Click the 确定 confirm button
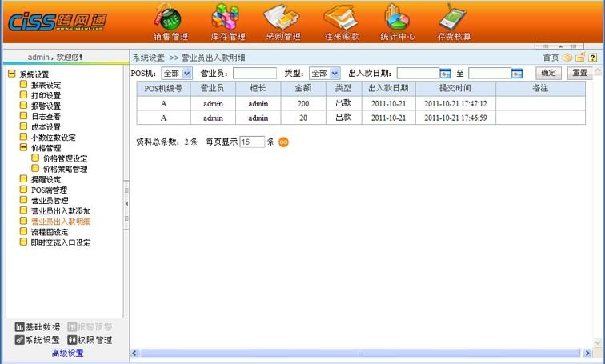 [x=548, y=74]
